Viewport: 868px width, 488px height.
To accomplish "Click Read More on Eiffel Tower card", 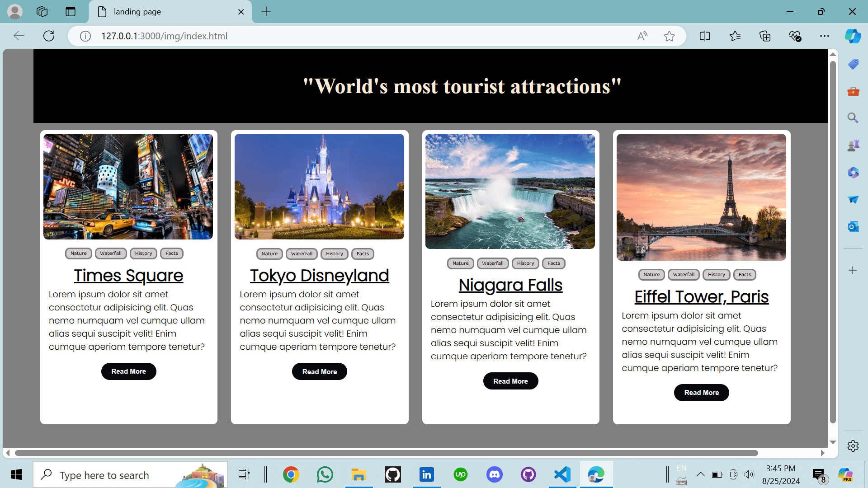I will [x=702, y=393].
